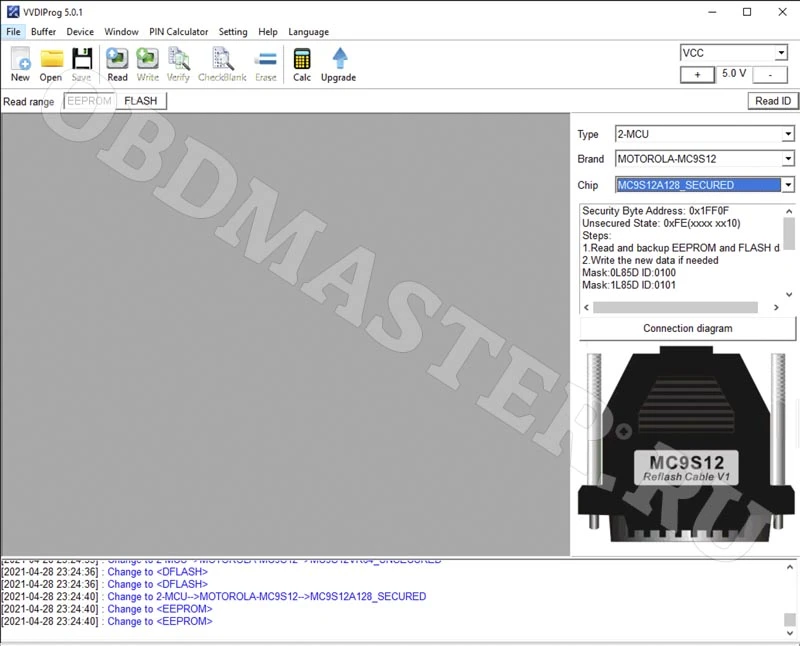The width and height of the screenshot is (800, 646).
Task: Click the 5.0 V voltage field
Action: coord(734,73)
